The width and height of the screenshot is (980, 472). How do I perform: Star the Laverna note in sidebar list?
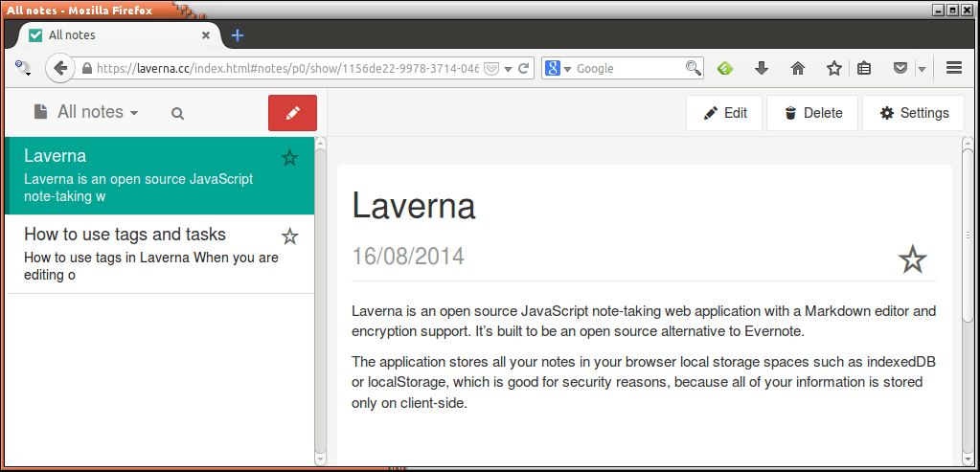(289, 158)
